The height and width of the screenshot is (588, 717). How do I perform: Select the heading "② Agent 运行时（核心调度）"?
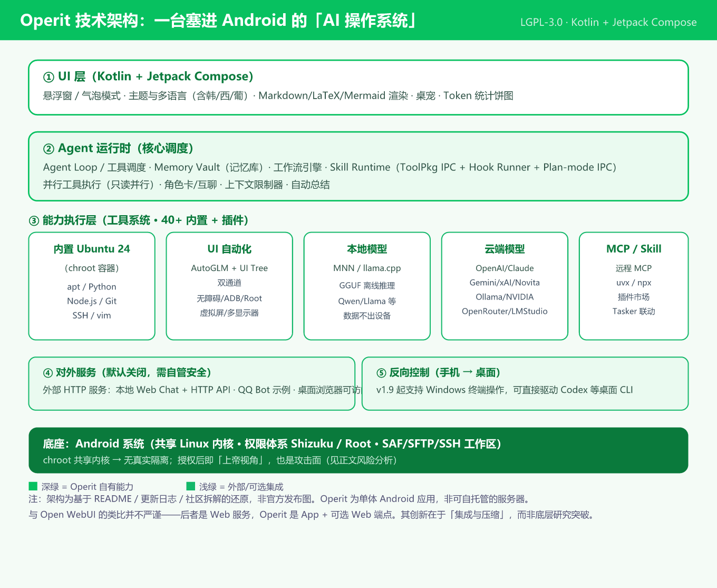click(119, 148)
